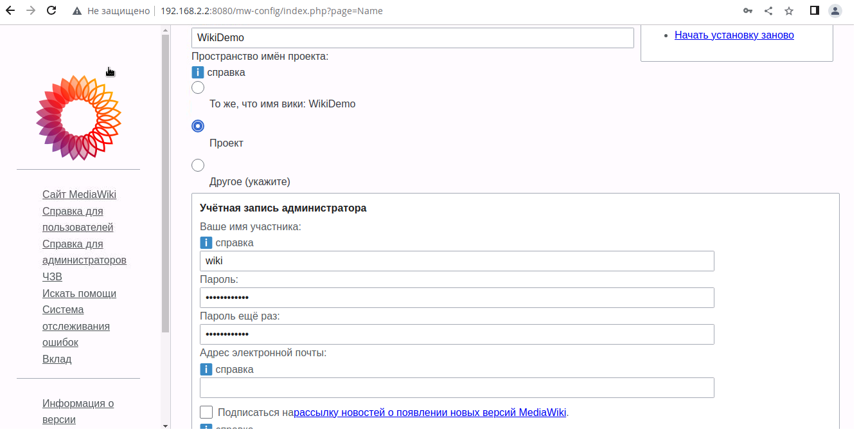Image resolution: width=868 pixels, height=434 pixels.
Task: Open the user profile avatar icon
Action: tap(835, 11)
